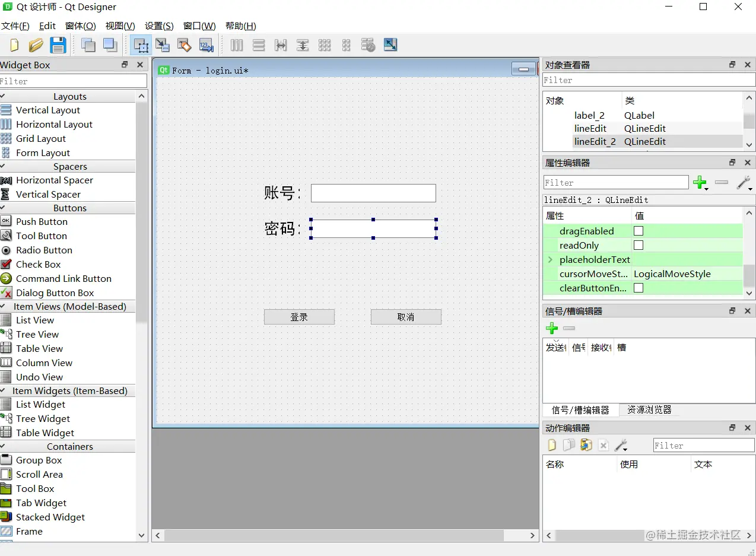
Task: Open the cursorMoveStyle LogicalMoveStyle value
Action: (687, 274)
